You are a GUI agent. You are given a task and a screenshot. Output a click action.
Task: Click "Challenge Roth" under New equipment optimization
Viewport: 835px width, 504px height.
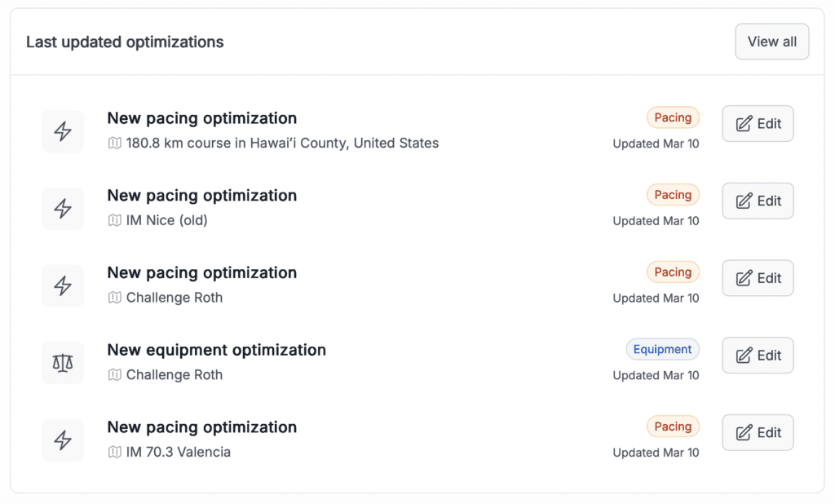(175, 375)
